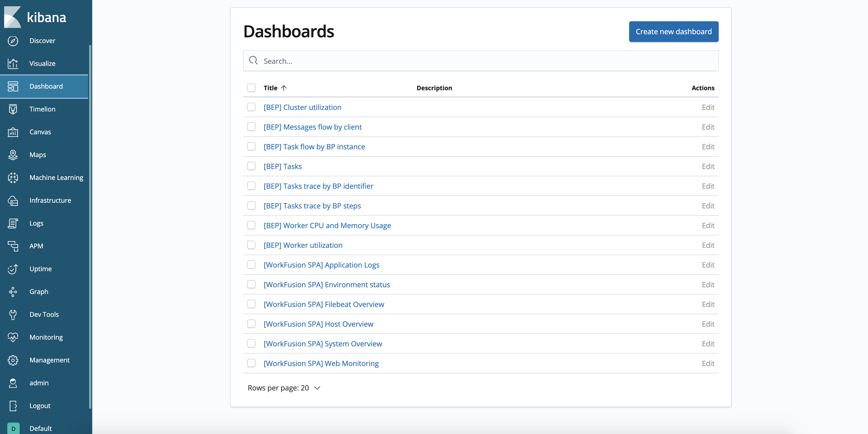
Task: Select checkbox for [BEP] Task flow by BP instance
Action: click(x=251, y=146)
